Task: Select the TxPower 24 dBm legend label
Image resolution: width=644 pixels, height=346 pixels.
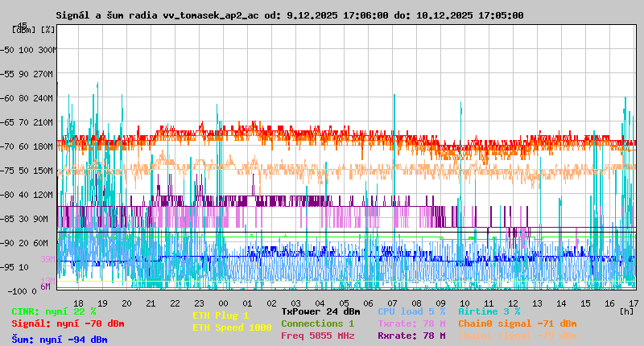Action: point(320,311)
